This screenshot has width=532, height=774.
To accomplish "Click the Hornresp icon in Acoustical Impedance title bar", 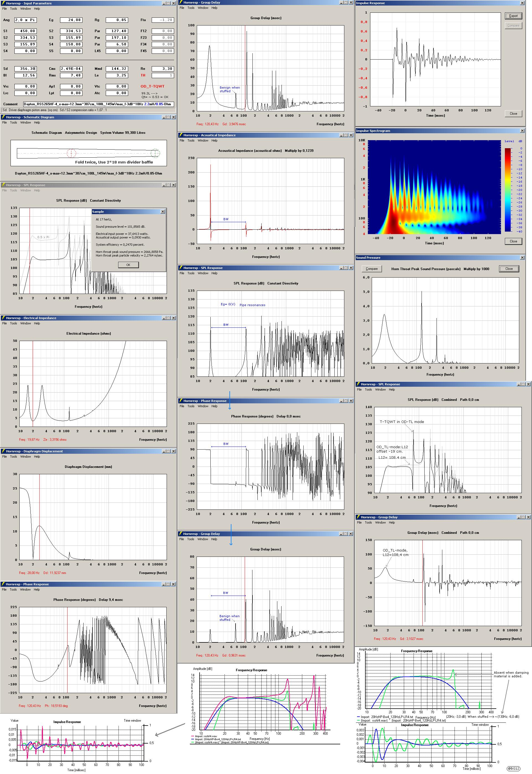I will coord(180,135).
